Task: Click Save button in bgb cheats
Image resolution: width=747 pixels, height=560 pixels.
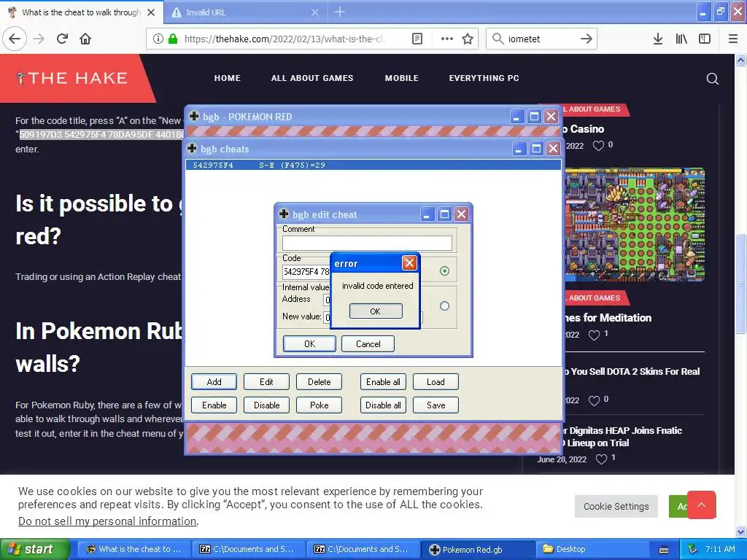Action: [436, 405]
